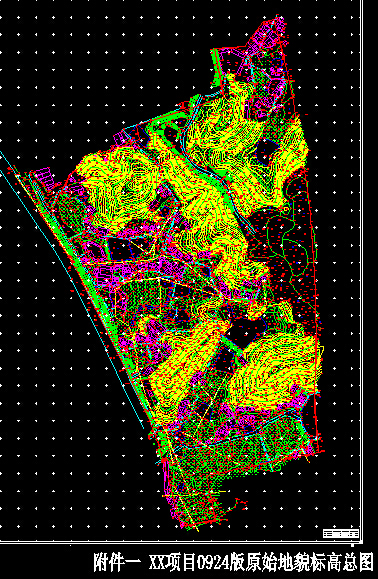Select the drawing title text 附件一 XX项目0924版原始地貌标高总图
Screen dimensions: 378x579
[x=233, y=562]
